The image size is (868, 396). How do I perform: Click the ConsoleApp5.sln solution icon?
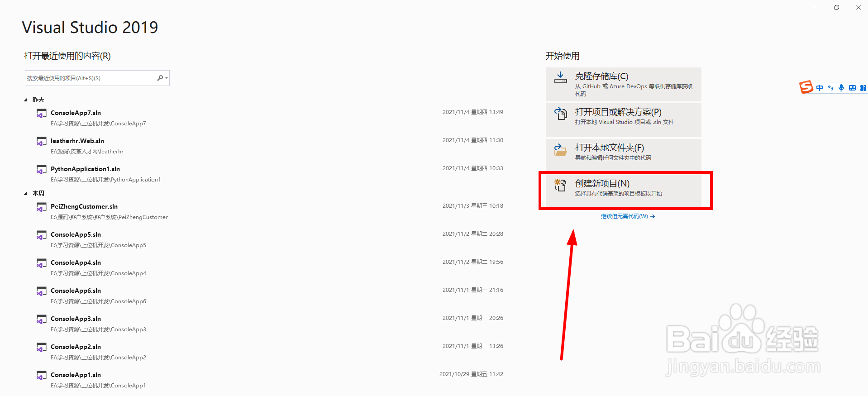pos(41,235)
